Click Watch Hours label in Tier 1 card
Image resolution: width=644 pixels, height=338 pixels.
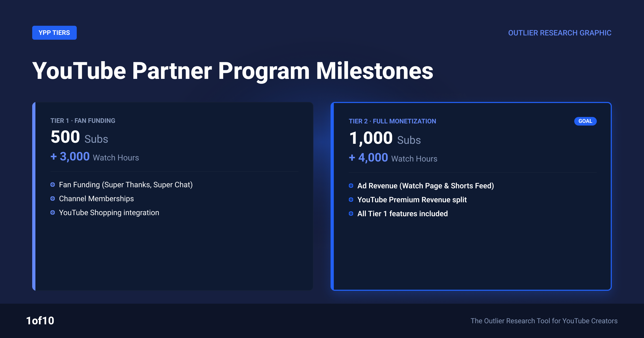(x=116, y=158)
